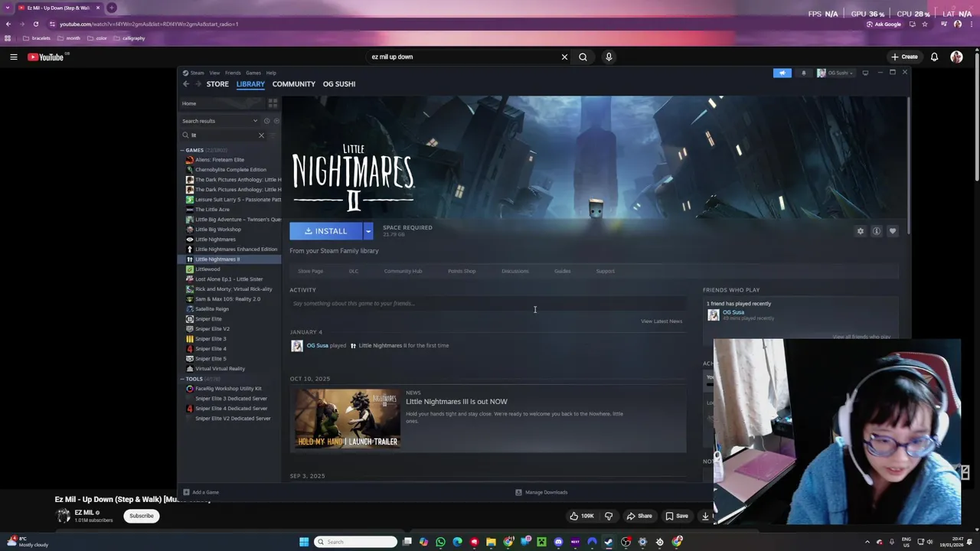Open Manage Downloads at Steam's bottom bar
Screen dimensions: 980x551
(541, 492)
